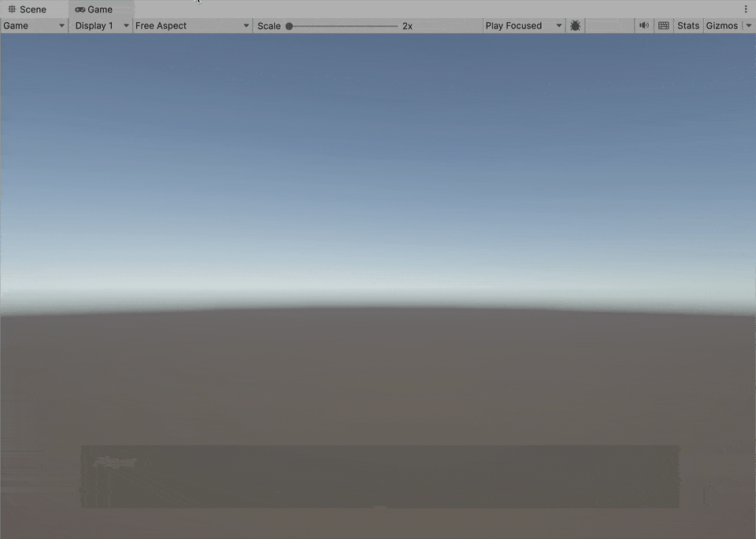Screen dimensions: 756x539
Task: Open the Display 1 dropdown
Action: (x=101, y=26)
